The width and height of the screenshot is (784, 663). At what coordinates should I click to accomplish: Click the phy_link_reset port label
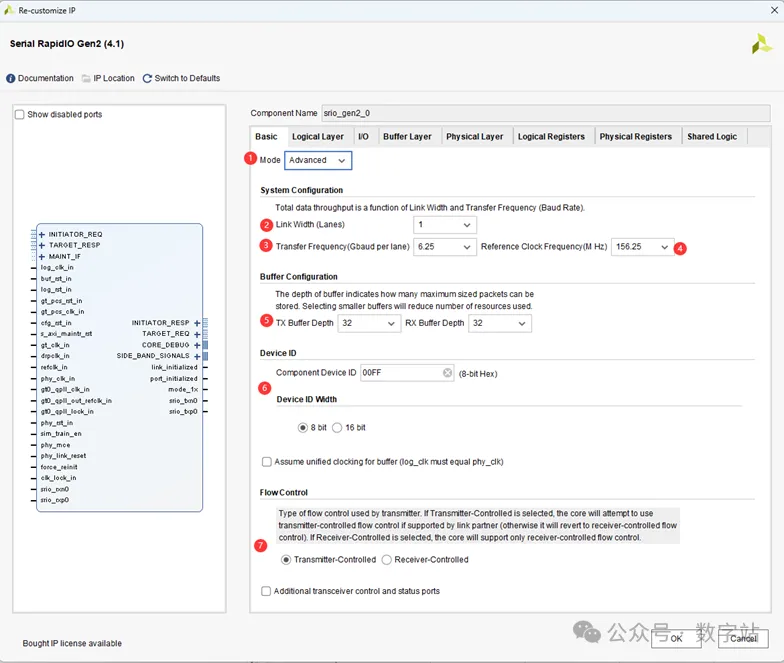(64, 456)
